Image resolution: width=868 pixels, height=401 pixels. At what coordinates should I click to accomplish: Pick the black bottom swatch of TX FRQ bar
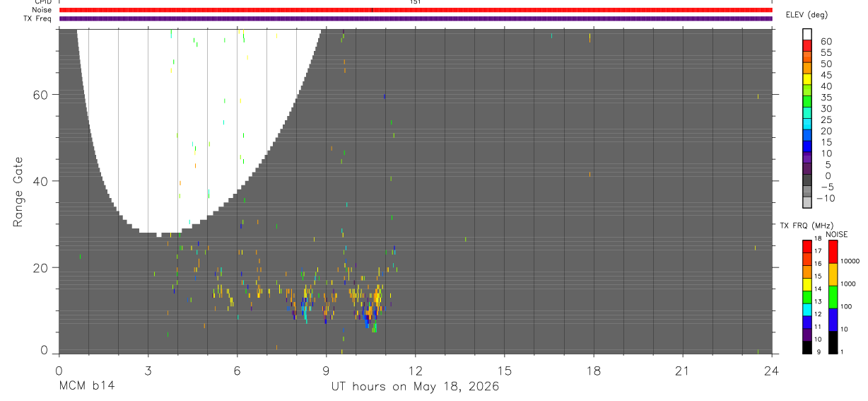click(807, 347)
